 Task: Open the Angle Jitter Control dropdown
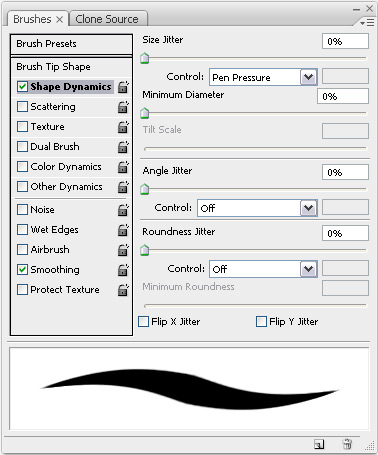[x=257, y=208]
